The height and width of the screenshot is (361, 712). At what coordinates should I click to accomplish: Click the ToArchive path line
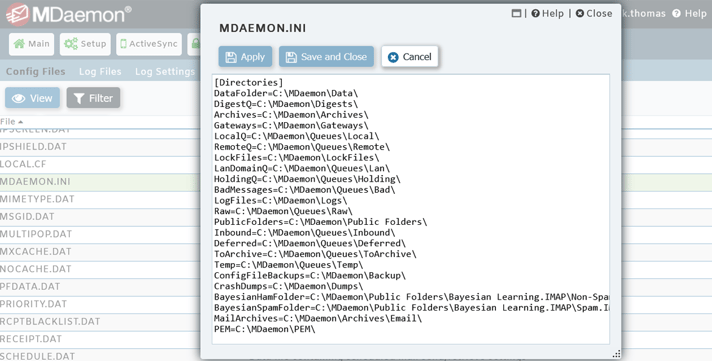click(315, 254)
